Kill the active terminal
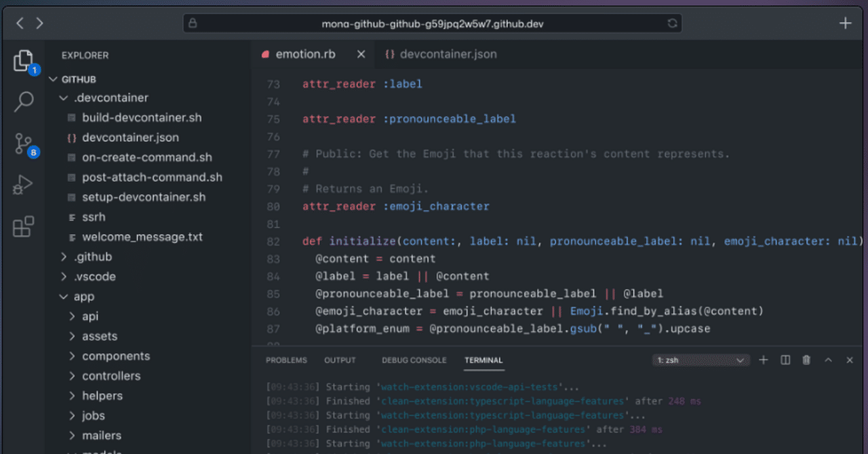 (806, 360)
